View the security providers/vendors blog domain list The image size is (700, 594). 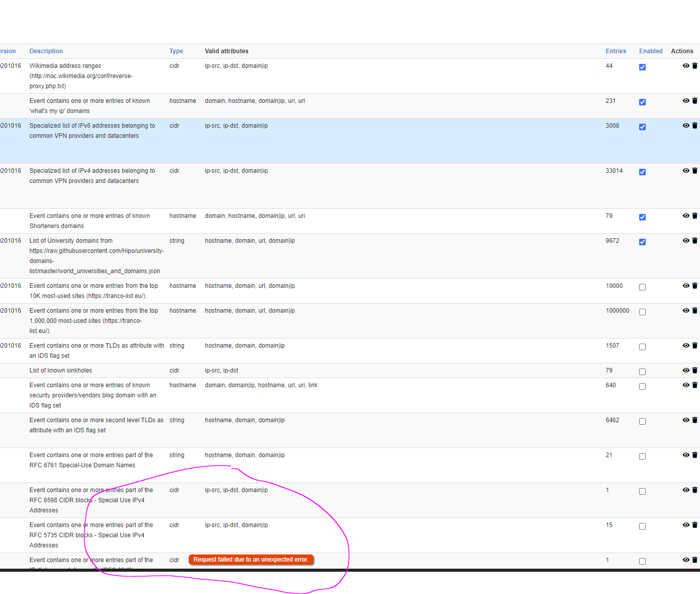pyautogui.click(x=686, y=385)
